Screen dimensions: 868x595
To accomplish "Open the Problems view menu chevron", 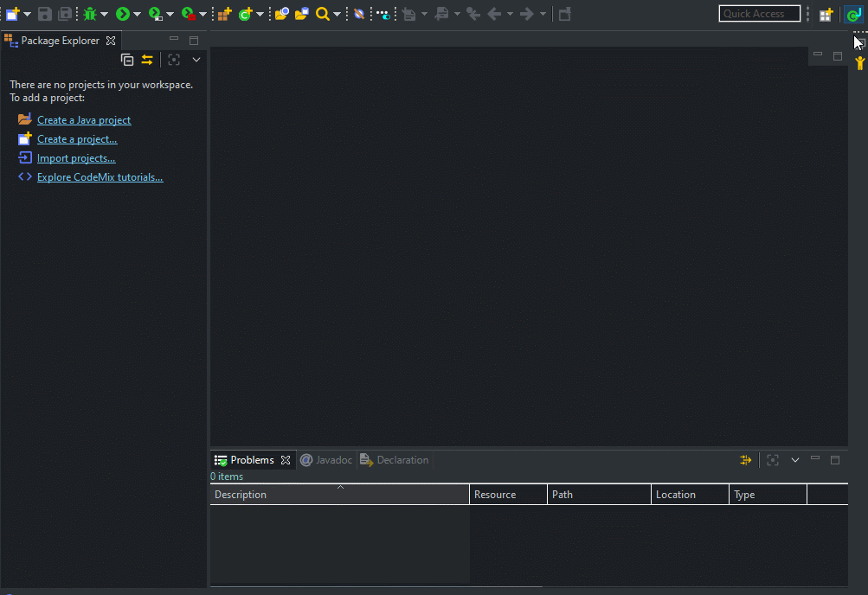I will click(795, 460).
